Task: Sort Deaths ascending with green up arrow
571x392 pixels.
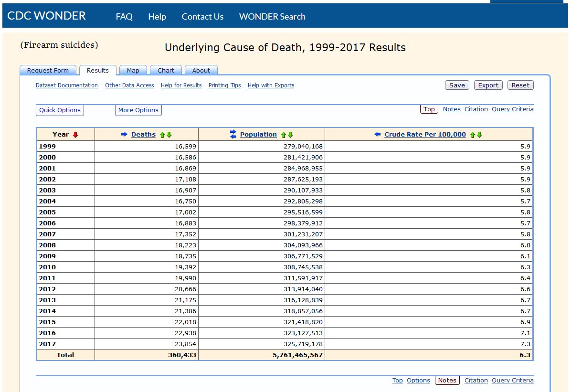Action: tap(162, 135)
